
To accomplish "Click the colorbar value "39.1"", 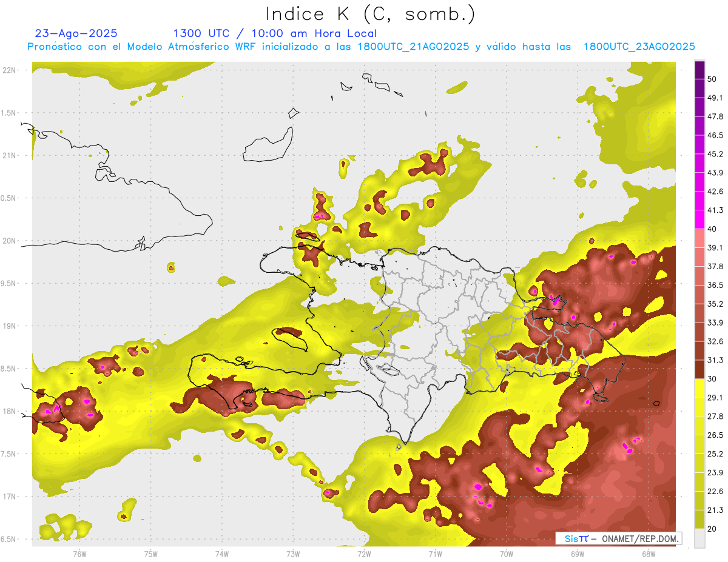I will [715, 247].
